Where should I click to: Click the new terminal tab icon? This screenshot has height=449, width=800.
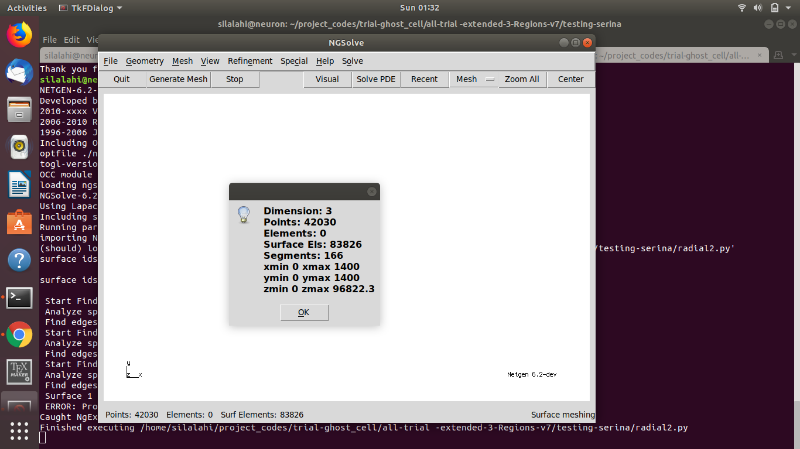click(x=779, y=55)
